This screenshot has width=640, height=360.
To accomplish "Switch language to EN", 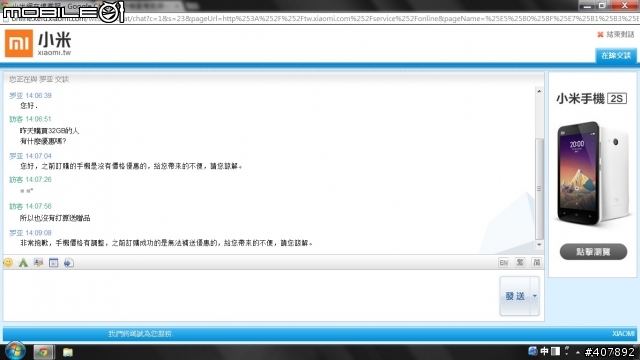I will coord(504,262).
